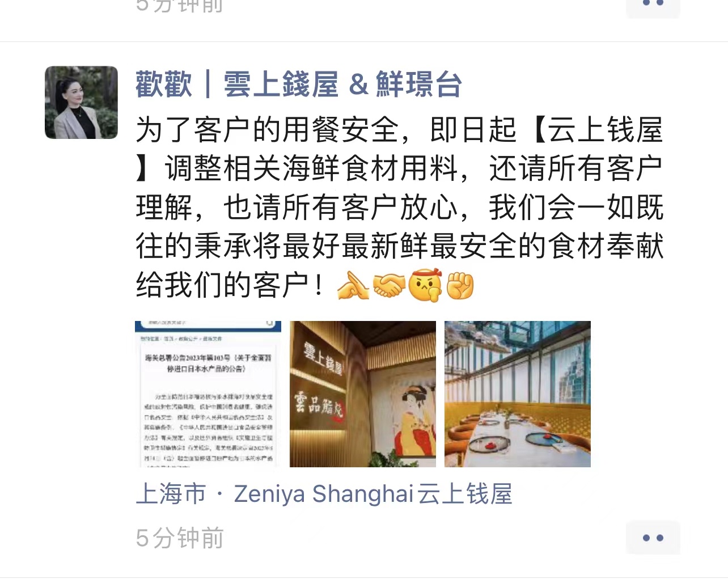
Task: Open the two-dot more menu under the post
Action: [653, 538]
